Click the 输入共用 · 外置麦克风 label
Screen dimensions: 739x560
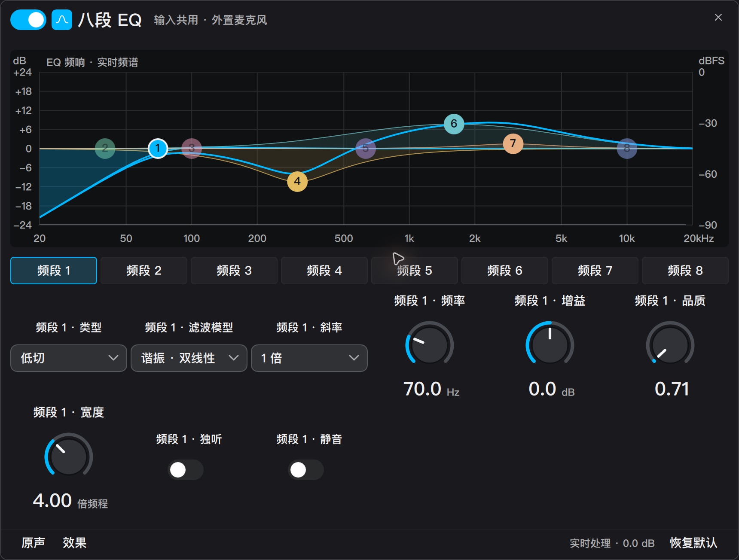(x=211, y=20)
